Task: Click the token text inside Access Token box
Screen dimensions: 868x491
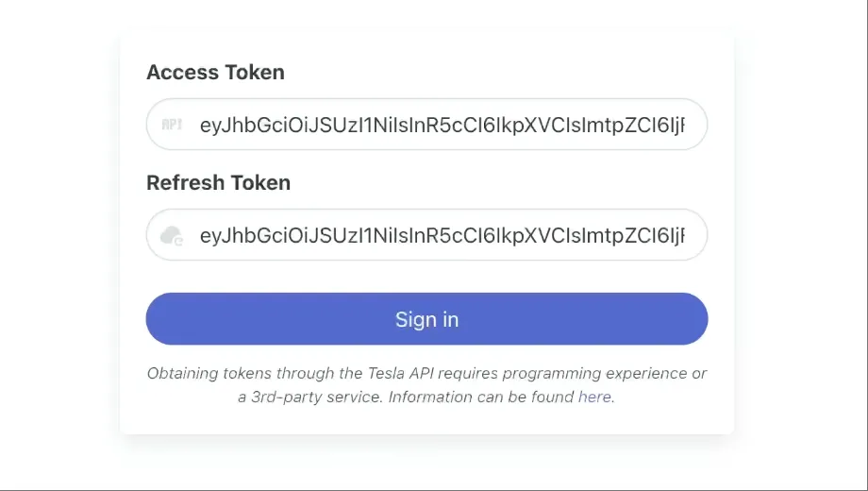Action: tap(442, 125)
